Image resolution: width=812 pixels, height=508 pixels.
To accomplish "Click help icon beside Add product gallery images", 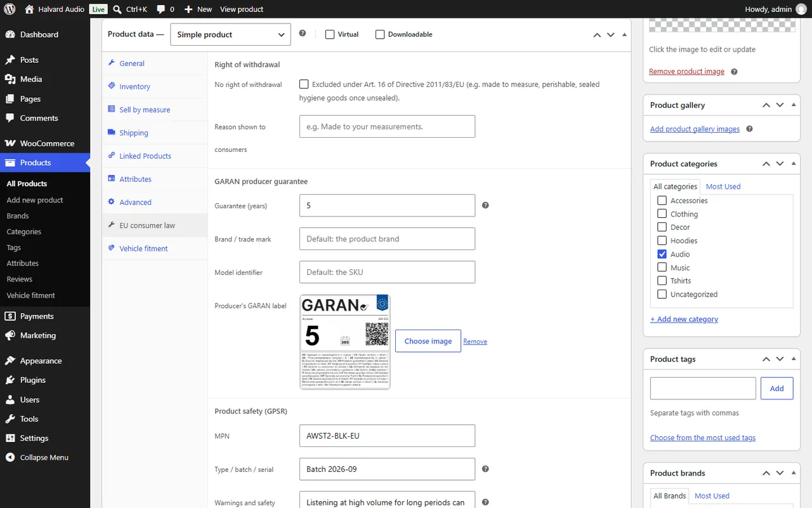I will 749,129.
